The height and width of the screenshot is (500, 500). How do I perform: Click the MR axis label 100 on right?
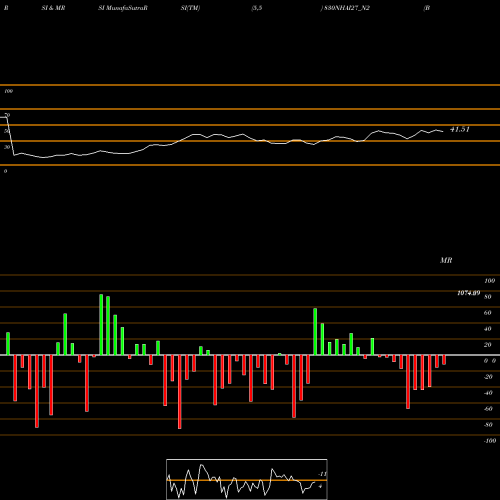click(490, 281)
